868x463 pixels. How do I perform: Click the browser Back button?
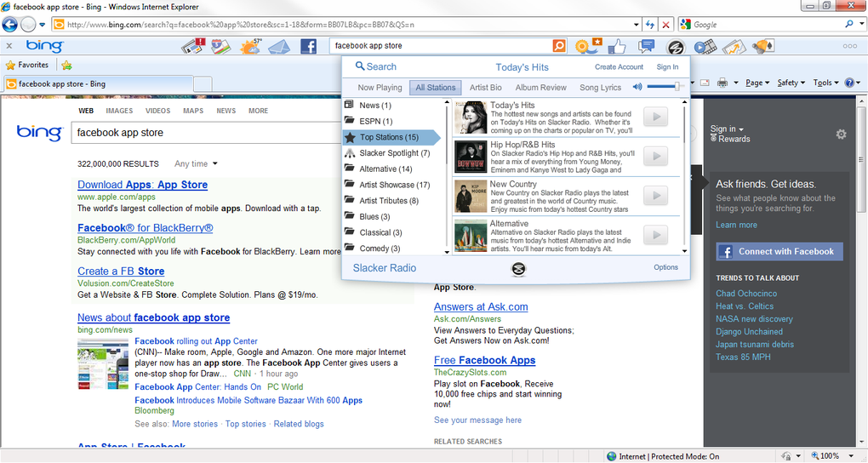[x=10, y=25]
